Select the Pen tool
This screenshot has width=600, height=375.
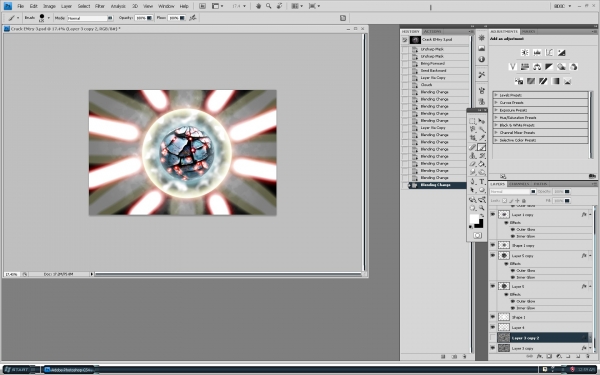pyautogui.click(x=473, y=181)
